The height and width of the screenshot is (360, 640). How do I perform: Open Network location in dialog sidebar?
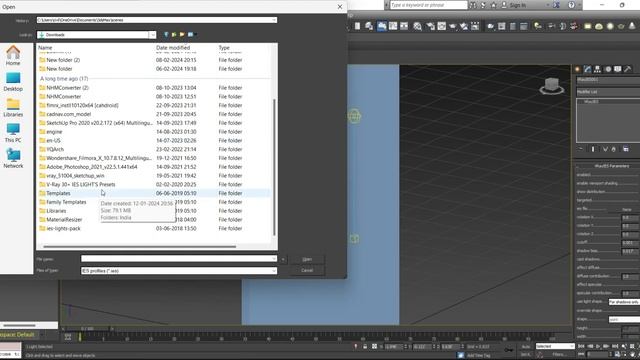click(x=13, y=159)
